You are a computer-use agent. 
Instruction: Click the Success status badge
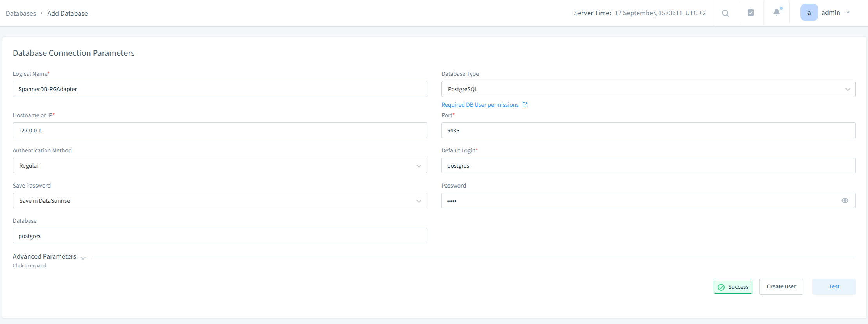click(733, 287)
